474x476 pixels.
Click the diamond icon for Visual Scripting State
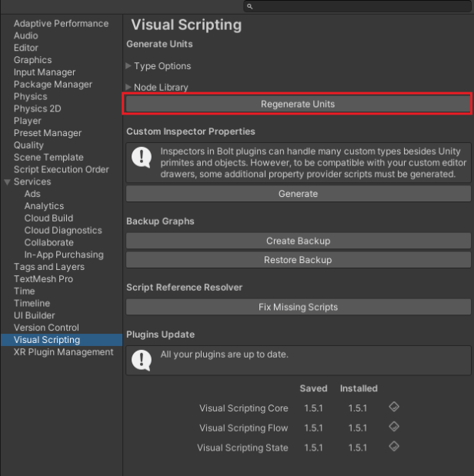pos(394,446)
